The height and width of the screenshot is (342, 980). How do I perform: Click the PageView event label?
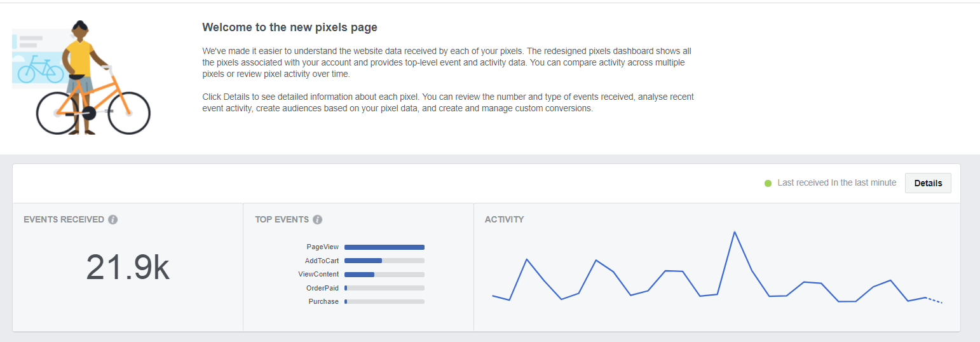(322, 247)
